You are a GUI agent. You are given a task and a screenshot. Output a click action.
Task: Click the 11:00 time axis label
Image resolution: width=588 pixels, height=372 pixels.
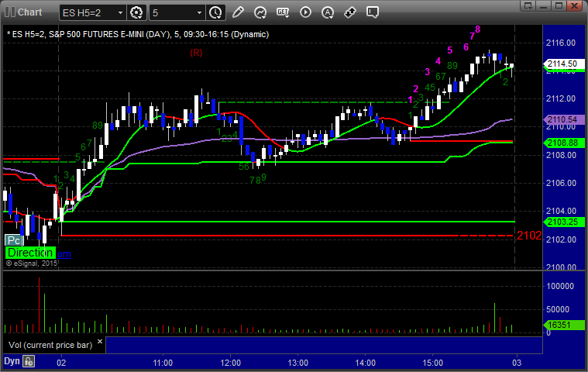pos(163,363)
